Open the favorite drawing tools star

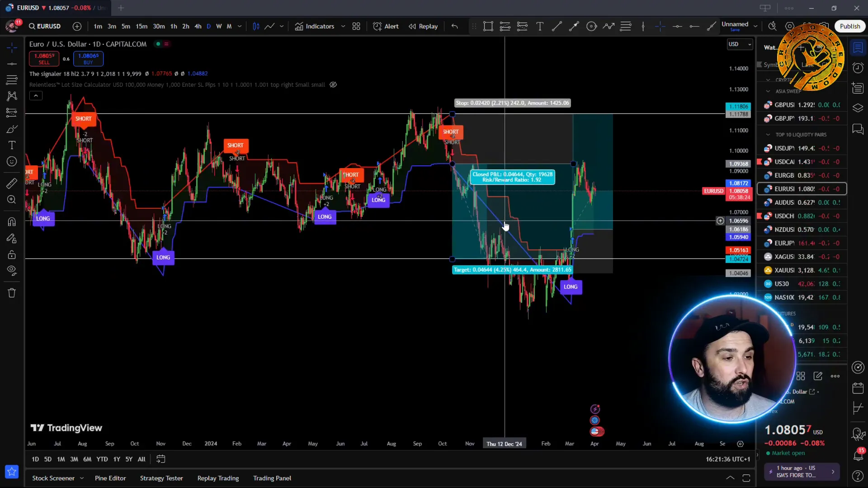click(12, 472)
